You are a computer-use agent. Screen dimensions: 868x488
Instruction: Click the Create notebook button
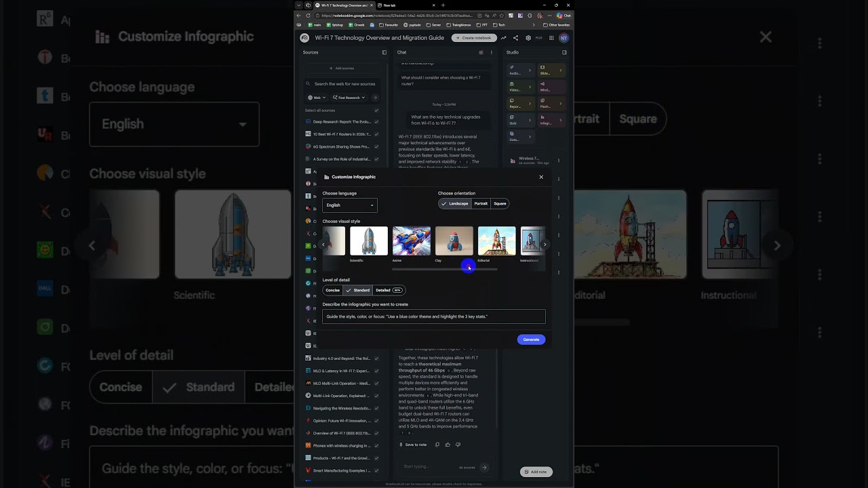coord(474,38)
